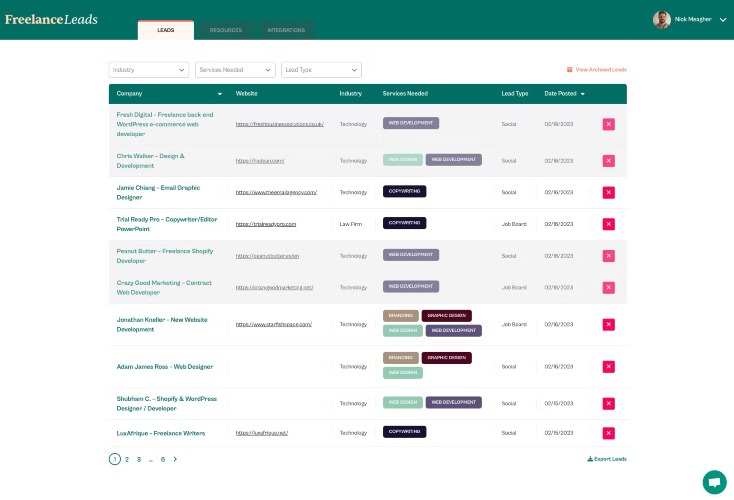
Task: Open Adam James Ross Web Designer lead
Action: 165,367
